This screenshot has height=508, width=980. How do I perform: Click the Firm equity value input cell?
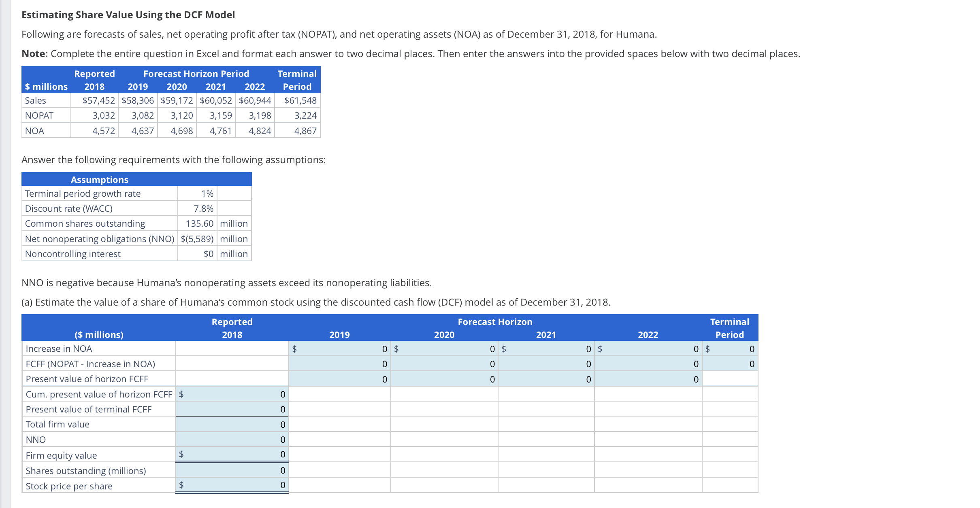point(233,454)
